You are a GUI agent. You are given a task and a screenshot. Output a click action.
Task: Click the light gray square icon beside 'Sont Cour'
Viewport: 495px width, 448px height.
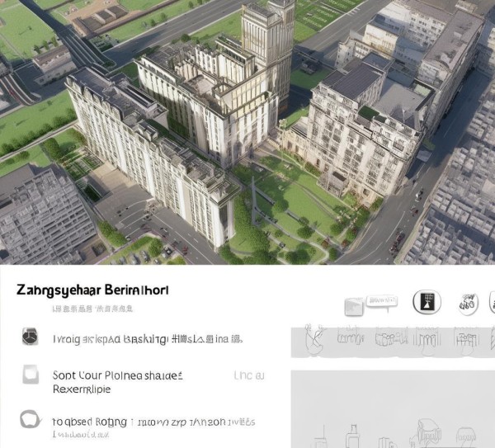[x=31, y=375]
